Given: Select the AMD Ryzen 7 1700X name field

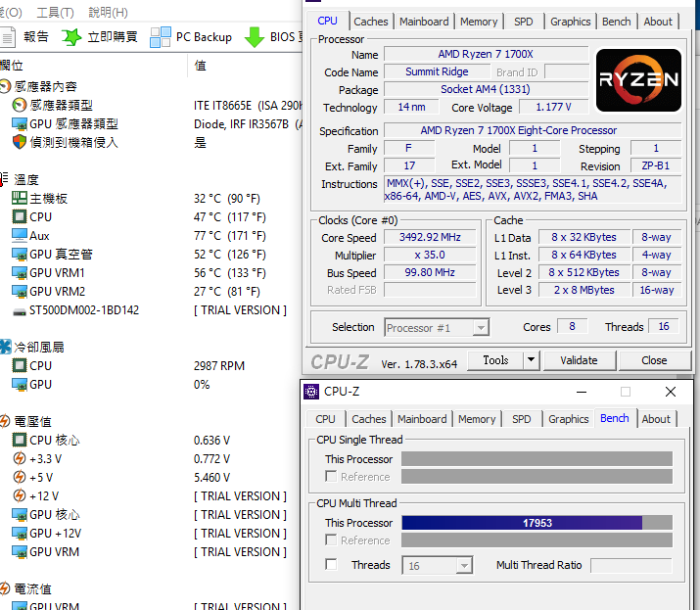Looking at the screenshot, I should coord(486,54).
